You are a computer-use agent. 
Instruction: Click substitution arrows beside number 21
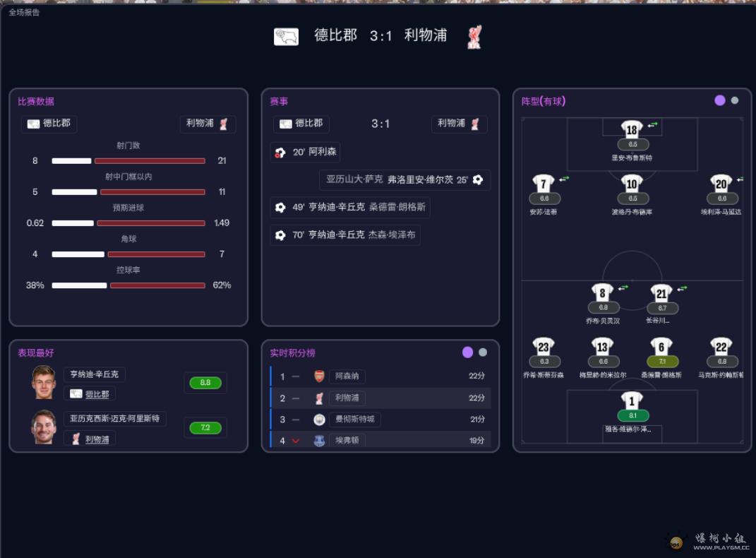(682, 289)
